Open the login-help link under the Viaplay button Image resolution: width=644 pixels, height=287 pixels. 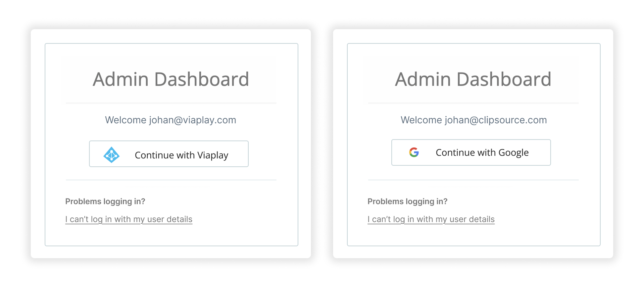[128, 219]
